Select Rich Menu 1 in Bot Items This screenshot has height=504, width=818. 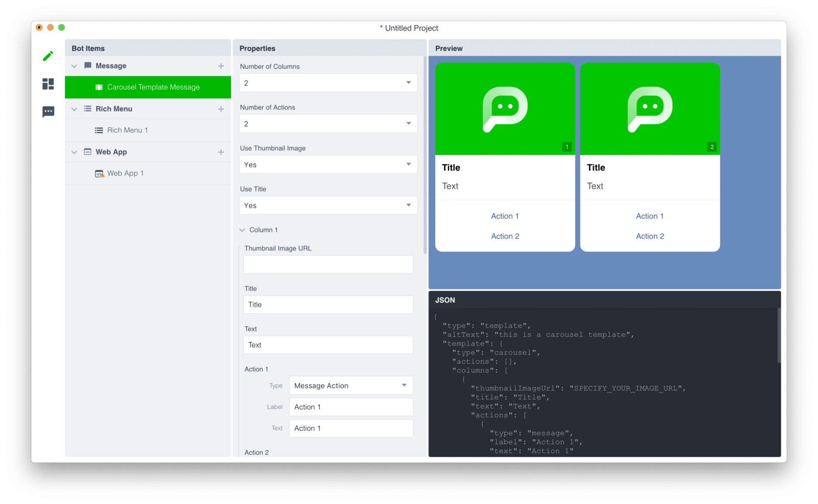[128, 130]
